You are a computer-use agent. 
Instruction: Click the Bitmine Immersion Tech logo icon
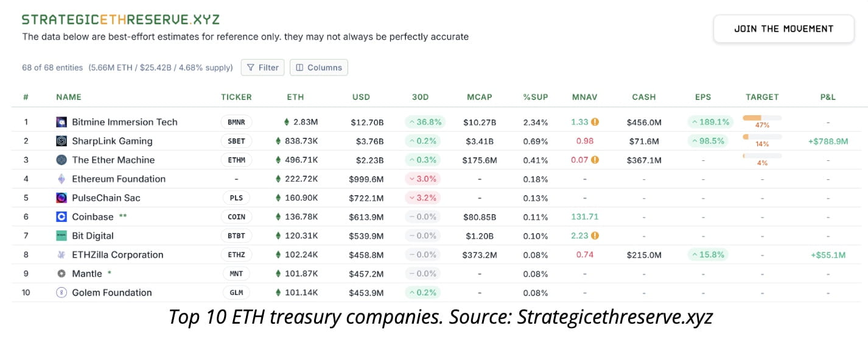61,122
